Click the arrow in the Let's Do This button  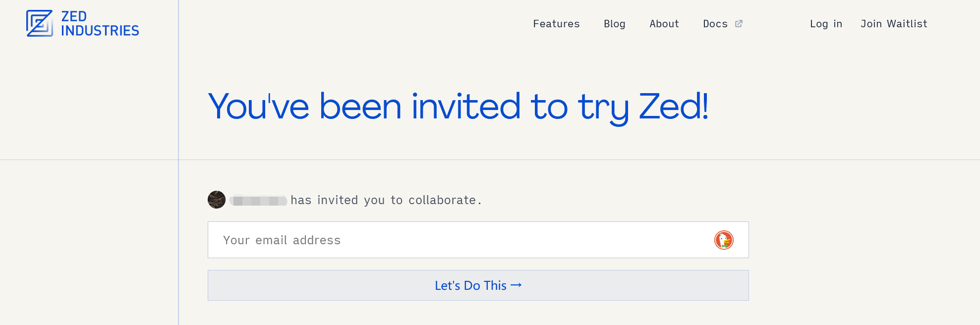click(517, 285)
